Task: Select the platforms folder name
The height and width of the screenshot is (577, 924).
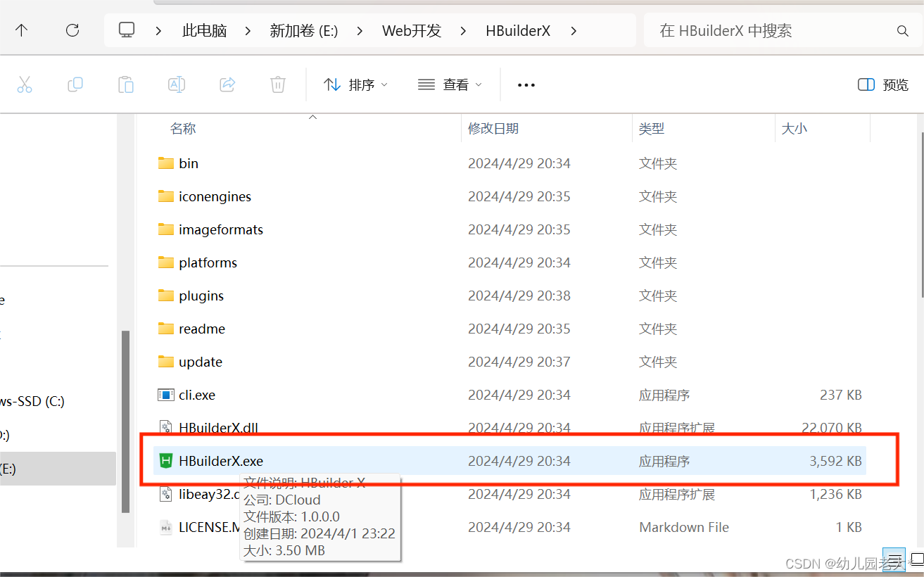Action: (208, 262)
